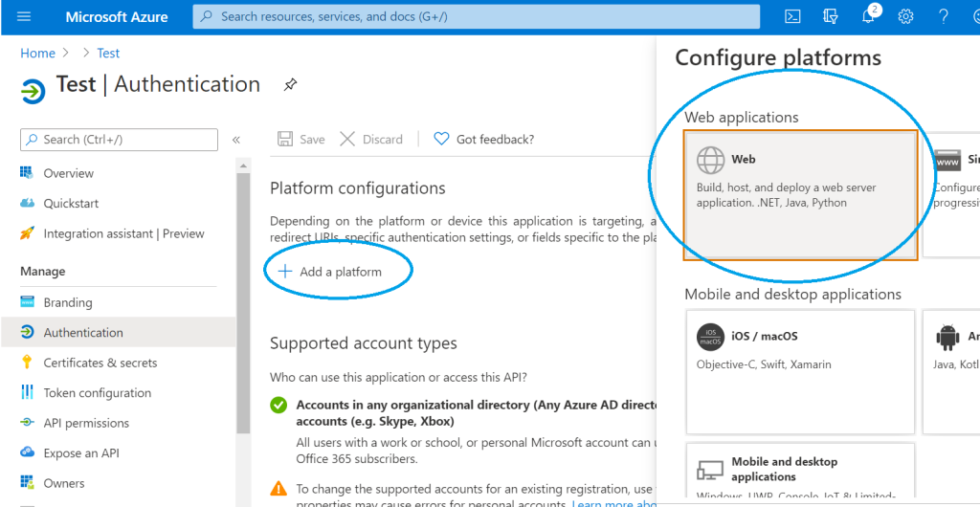Open the hamburger portal menu

coord(24,17)
